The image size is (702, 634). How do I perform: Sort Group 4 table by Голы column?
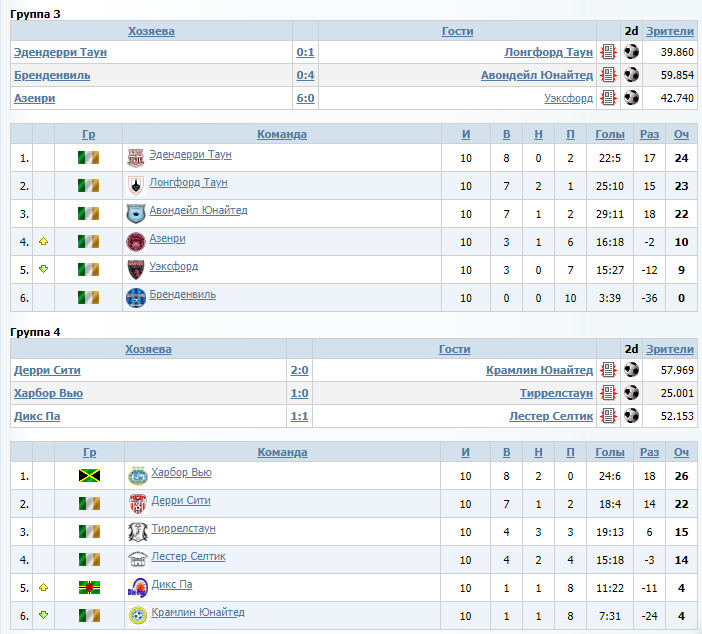pyautogui.click(x=609, y=452)
